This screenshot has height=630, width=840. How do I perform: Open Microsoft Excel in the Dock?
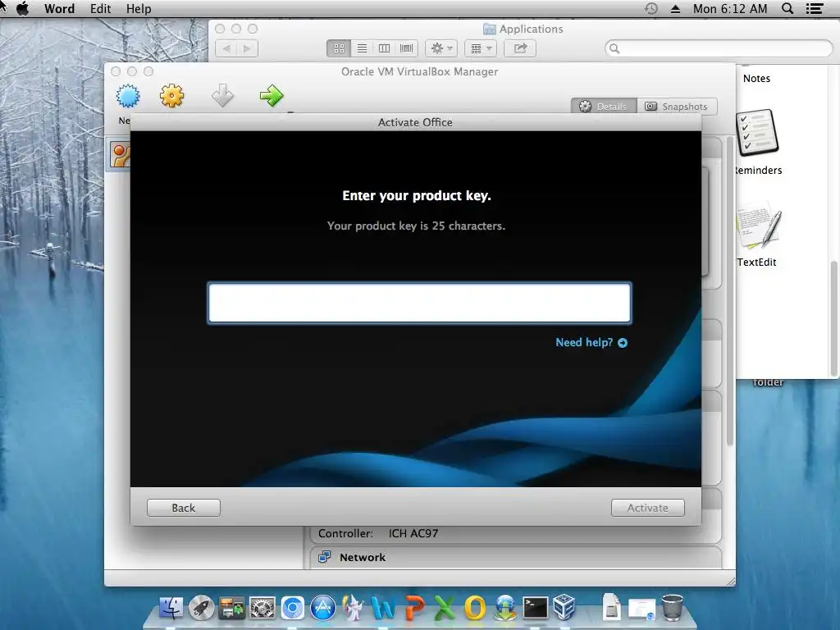(x=444, y=608)
